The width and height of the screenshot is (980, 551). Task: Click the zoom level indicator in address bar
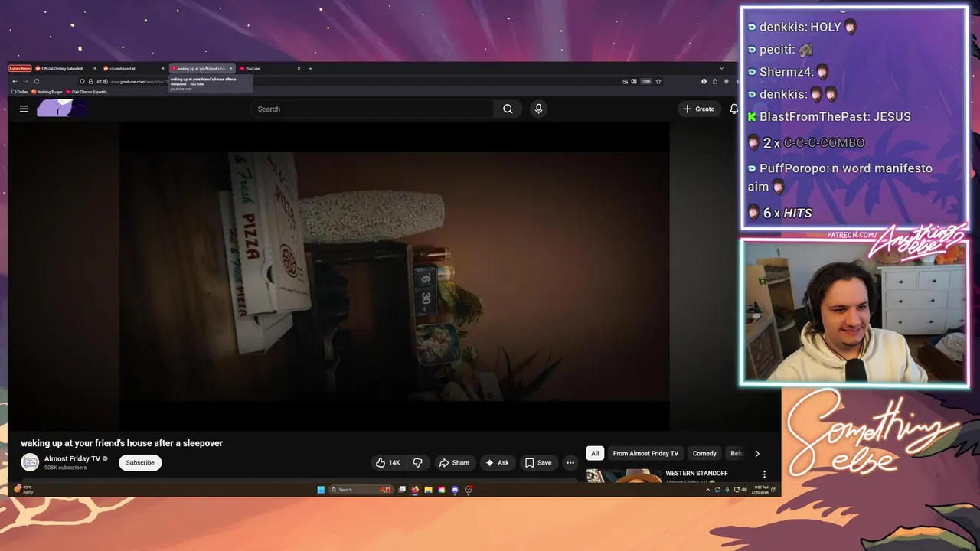pos(646,81)
